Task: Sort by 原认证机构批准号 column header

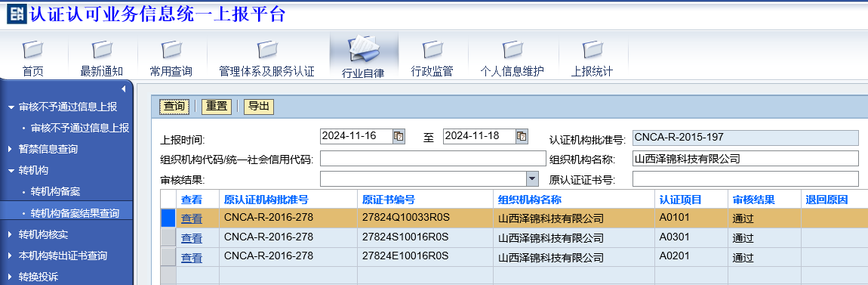Action: click(266, 200)
